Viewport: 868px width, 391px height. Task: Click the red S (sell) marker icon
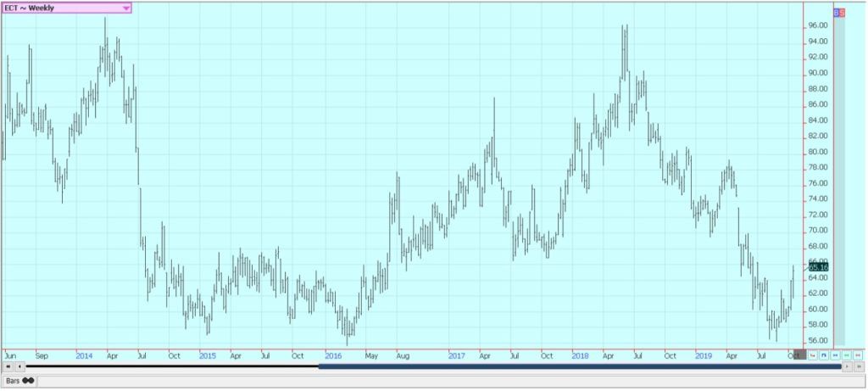click(x=842, y=12)
